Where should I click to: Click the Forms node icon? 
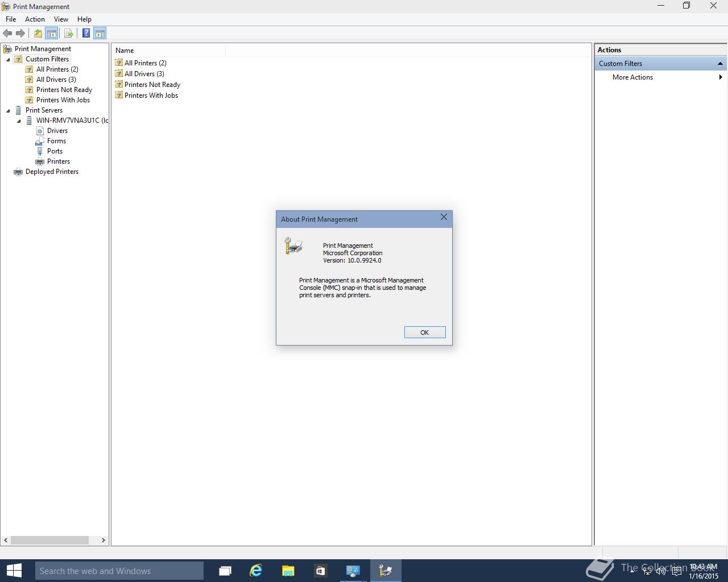pyautogui.click(x=40, y=141)
